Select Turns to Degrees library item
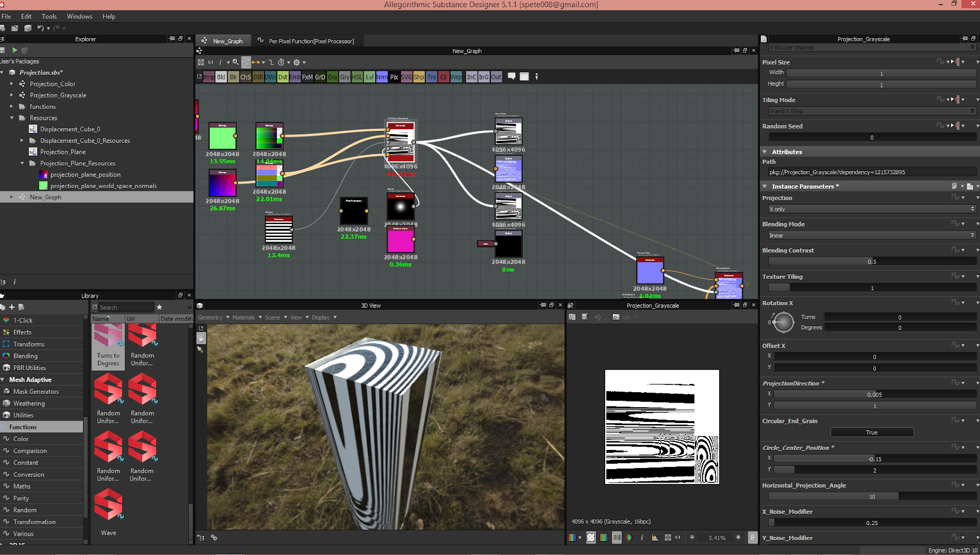Image resolution: width=980 pixels, height=555 pixels. [108, 345]
